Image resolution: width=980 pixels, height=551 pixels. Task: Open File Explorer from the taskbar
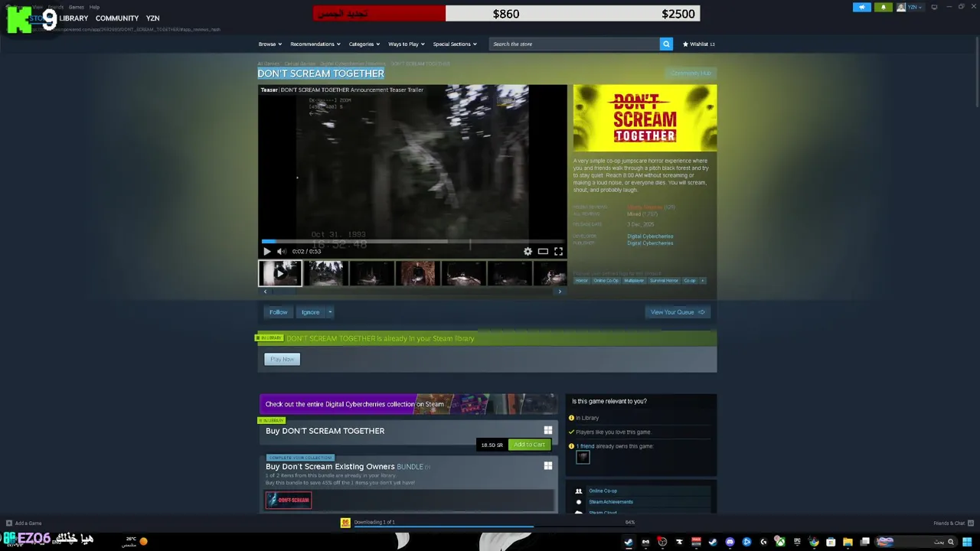(848, 542)
